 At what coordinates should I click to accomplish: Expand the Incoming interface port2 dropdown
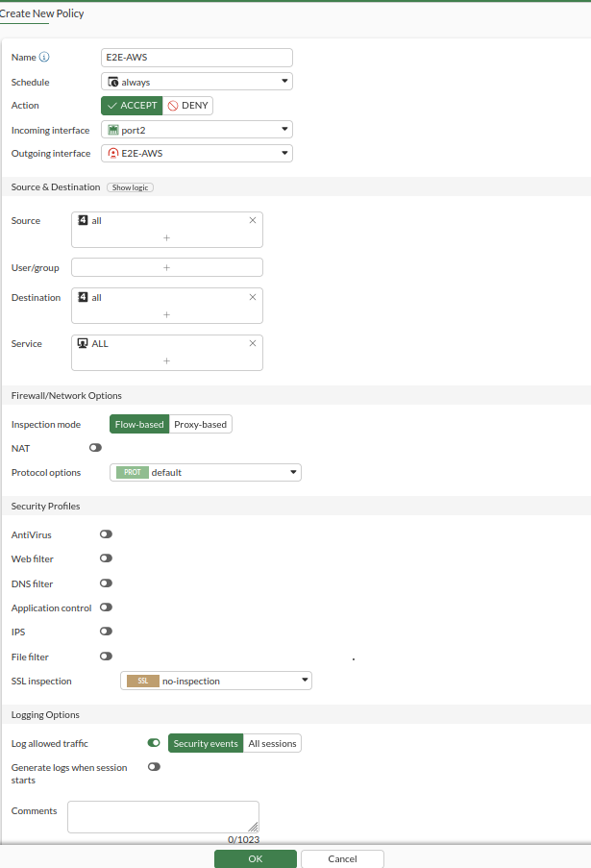tap(197, 130)
